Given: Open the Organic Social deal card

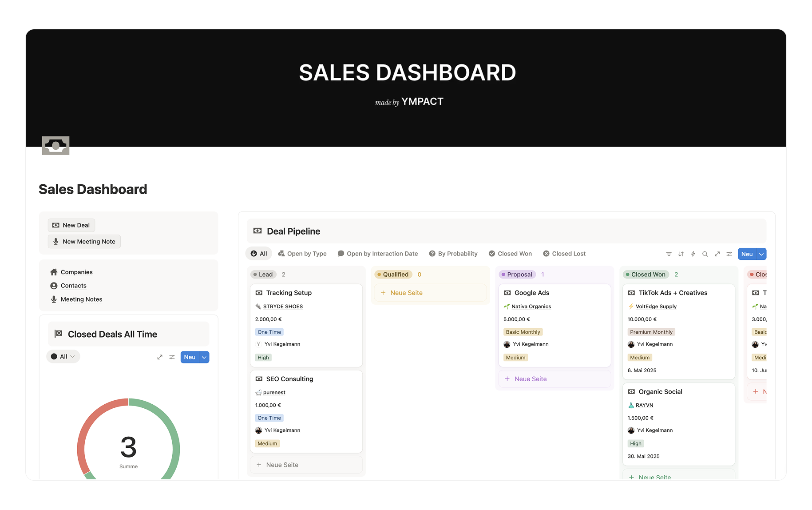Looking at the screenshot, I should 679,424.
